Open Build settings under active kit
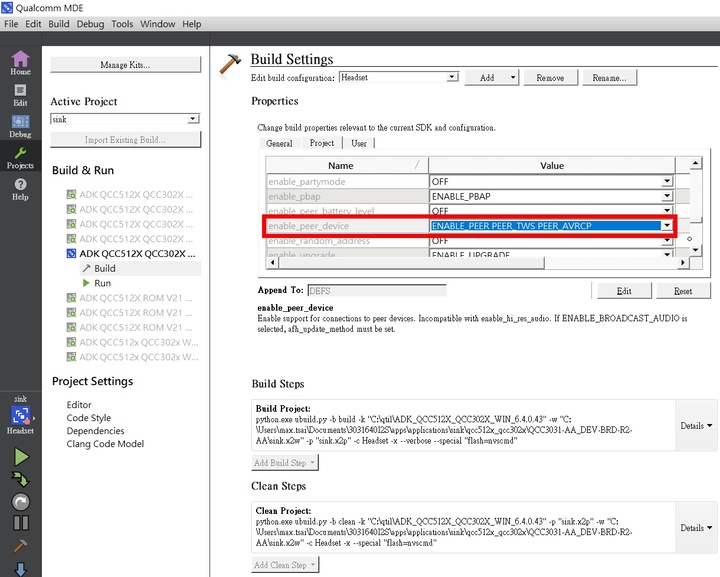Screen dimensions: 720x577 (105, 269)
